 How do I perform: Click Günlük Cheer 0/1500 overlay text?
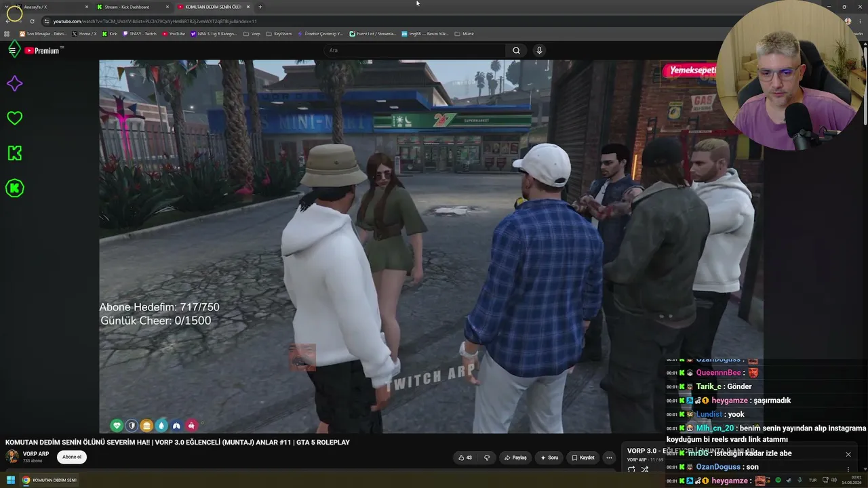pos(155,321)
